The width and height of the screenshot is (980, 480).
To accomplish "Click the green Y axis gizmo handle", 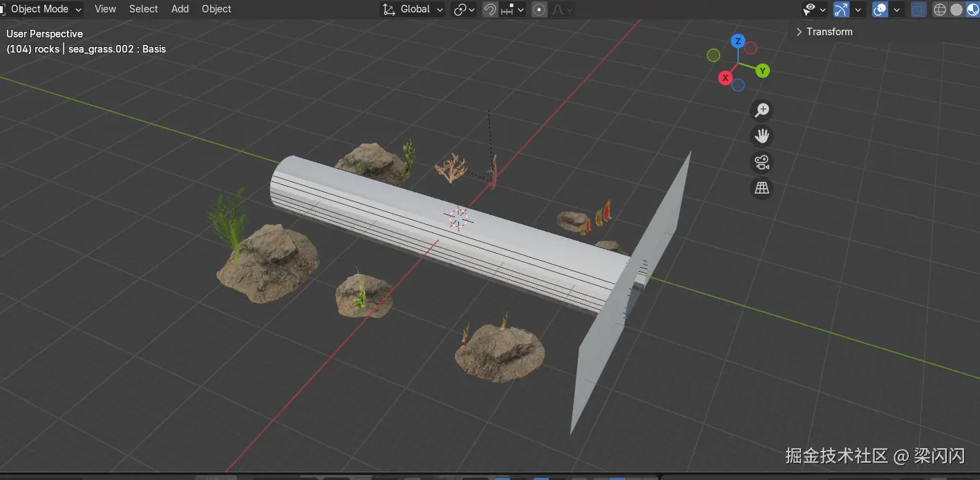I will [x=762, y=71].
